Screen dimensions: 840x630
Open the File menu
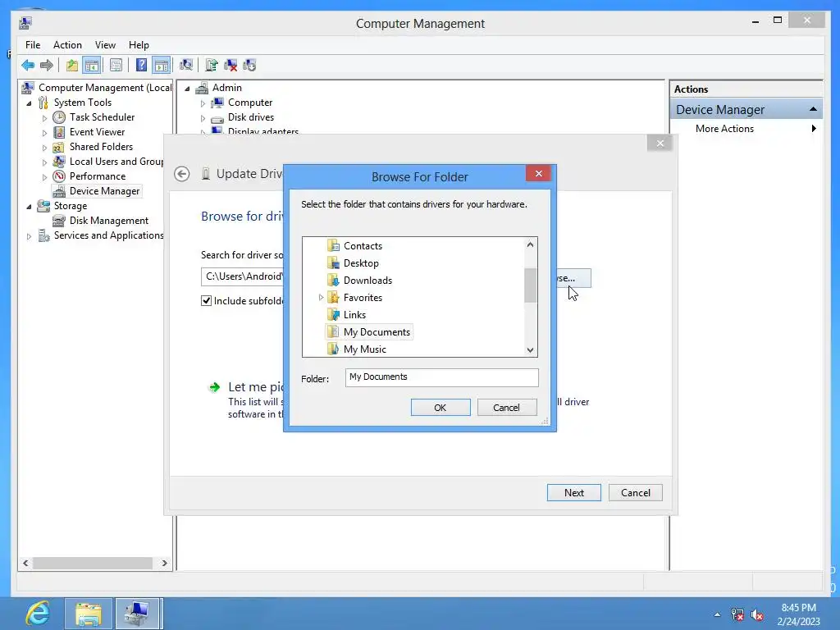click(x=33, y=45)
